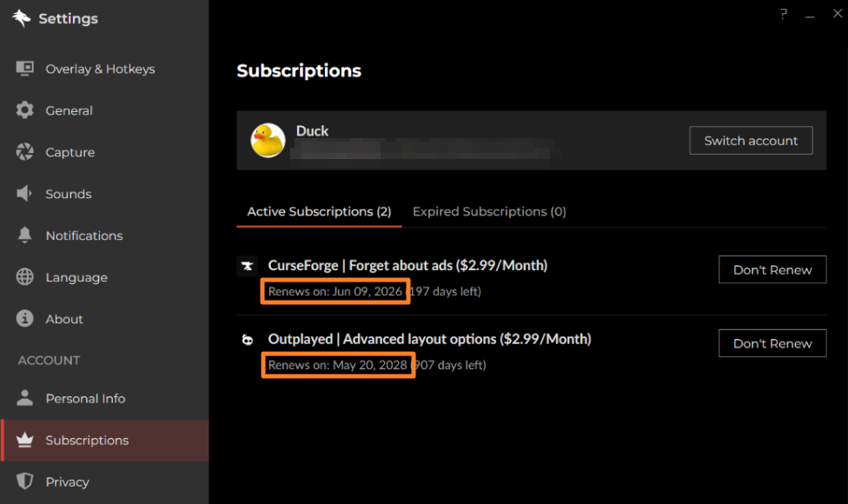Click Don't Renew for CurseForge subscription

[772, 269]
